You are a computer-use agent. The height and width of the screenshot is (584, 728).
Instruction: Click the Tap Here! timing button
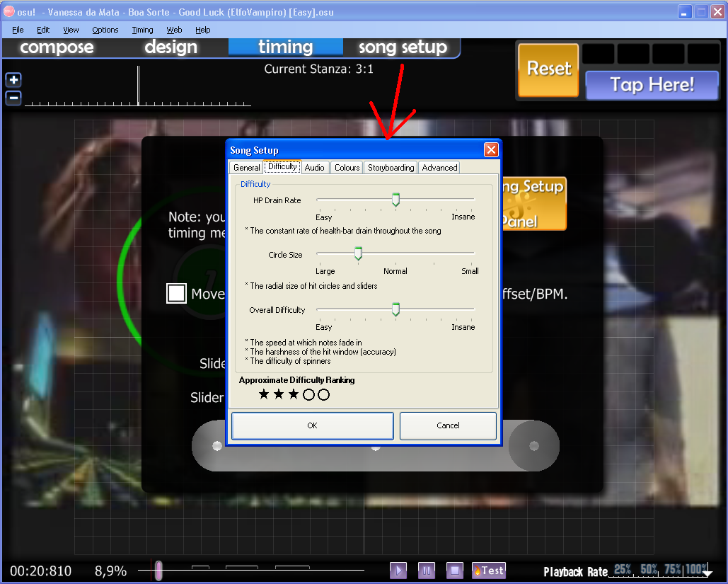click(x=652, y=85)
